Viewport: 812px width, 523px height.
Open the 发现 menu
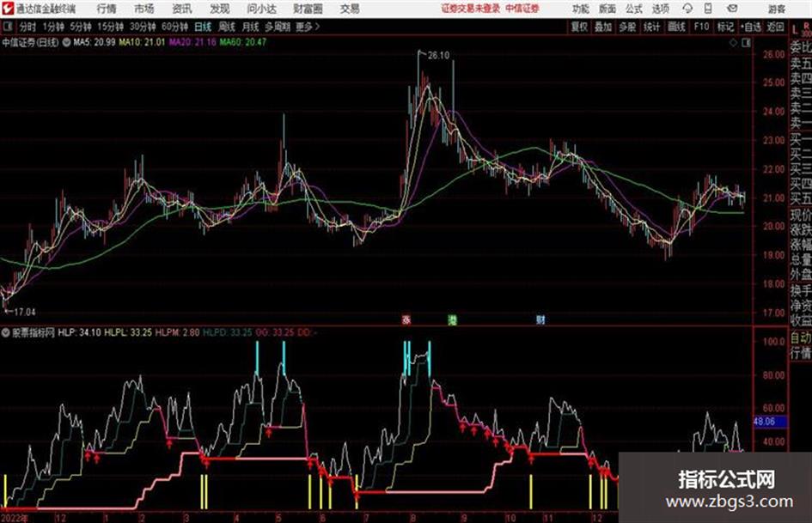point(220,9)
